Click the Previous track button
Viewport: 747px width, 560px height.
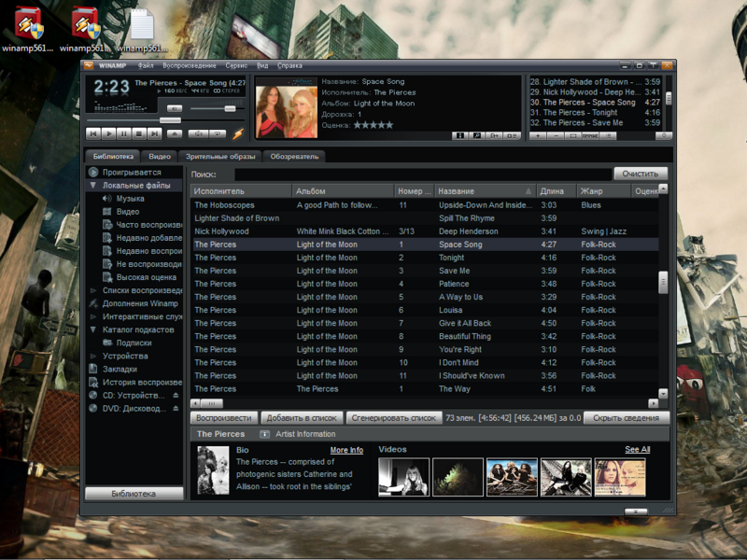[93, 133]
